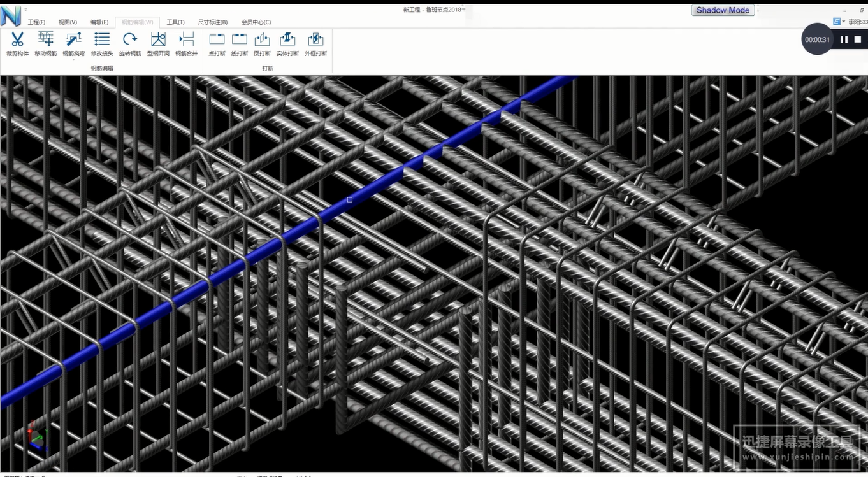The width and height of the screenshot is (868, 477).
Task: Open the 修改接头 tool
Action: (102, 44)
